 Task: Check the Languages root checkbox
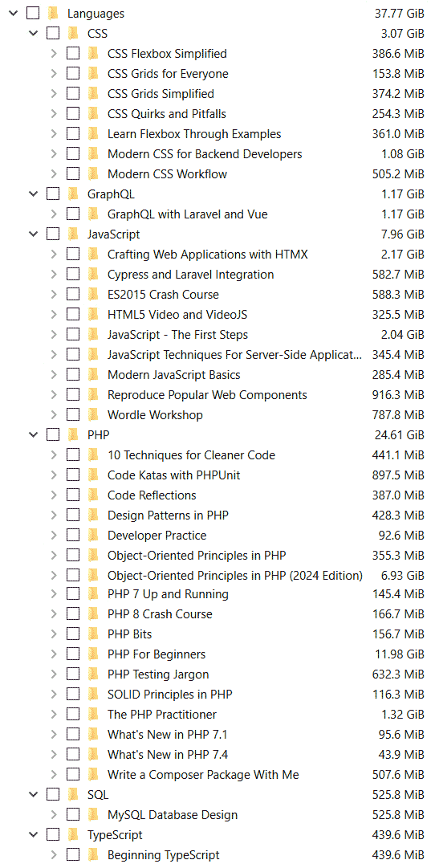33,14
